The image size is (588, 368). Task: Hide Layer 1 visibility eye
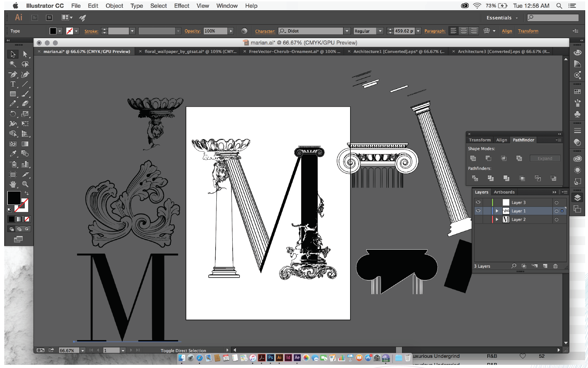click(478, 211)
